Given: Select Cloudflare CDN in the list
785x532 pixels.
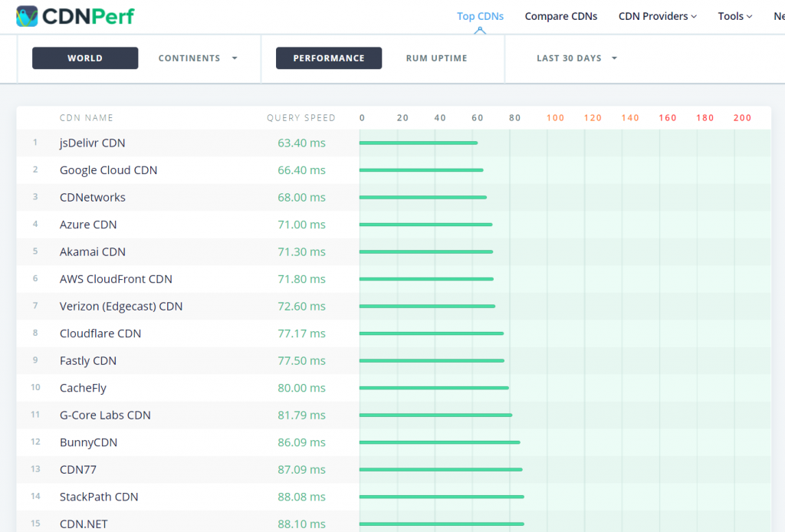Looking at the screenshot, I should click(x=100, y=333).
